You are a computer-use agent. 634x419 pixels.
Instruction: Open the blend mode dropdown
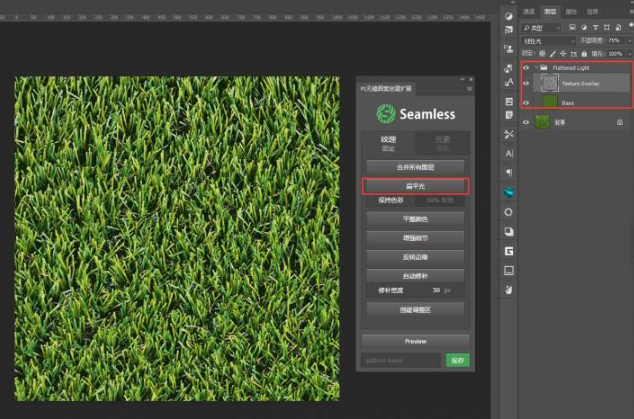click(x=549, y=41)
